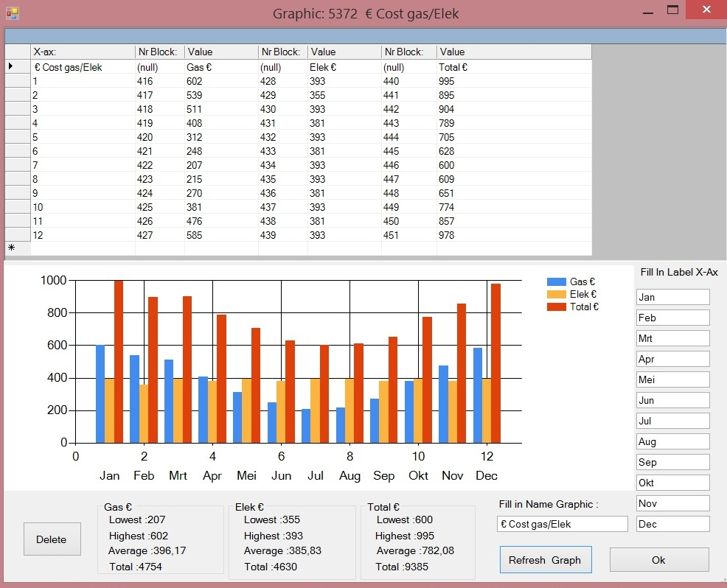Click the orange Elek € legend swatch
This screenshot has width=727, height=588.
click(x=557, y=294)
